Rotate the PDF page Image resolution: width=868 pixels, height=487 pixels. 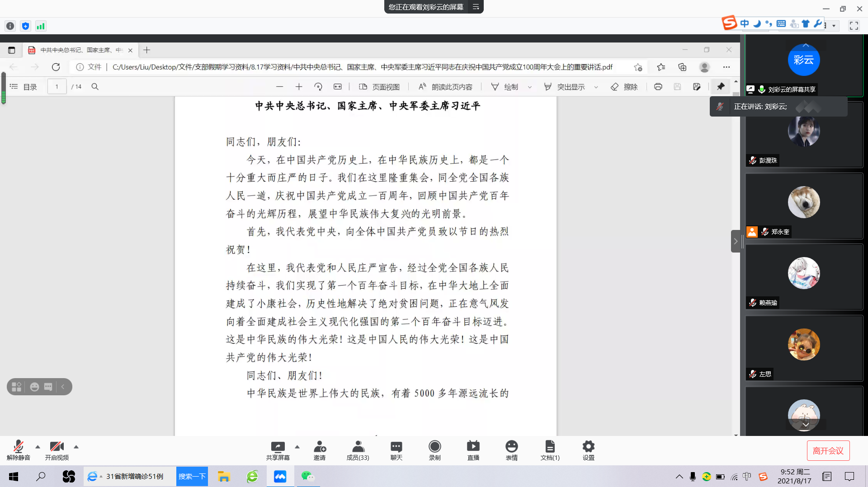(x=318, y=87)
